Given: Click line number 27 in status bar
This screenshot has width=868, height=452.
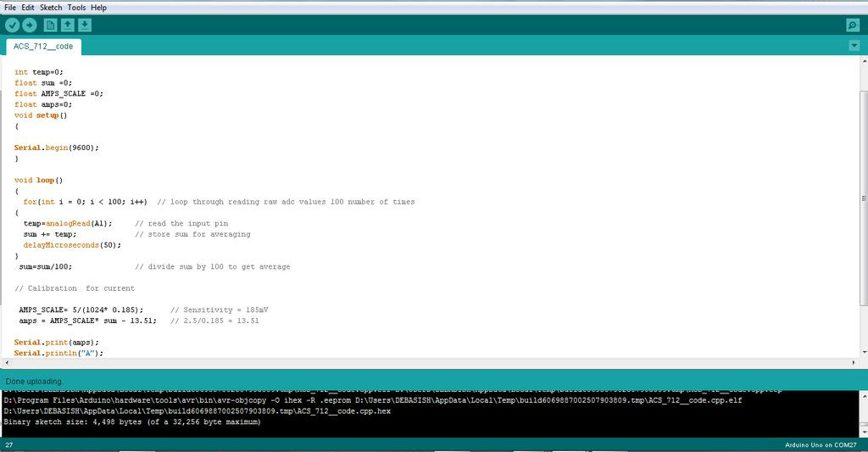Looking at the screenshot, I should coord(8,445).
